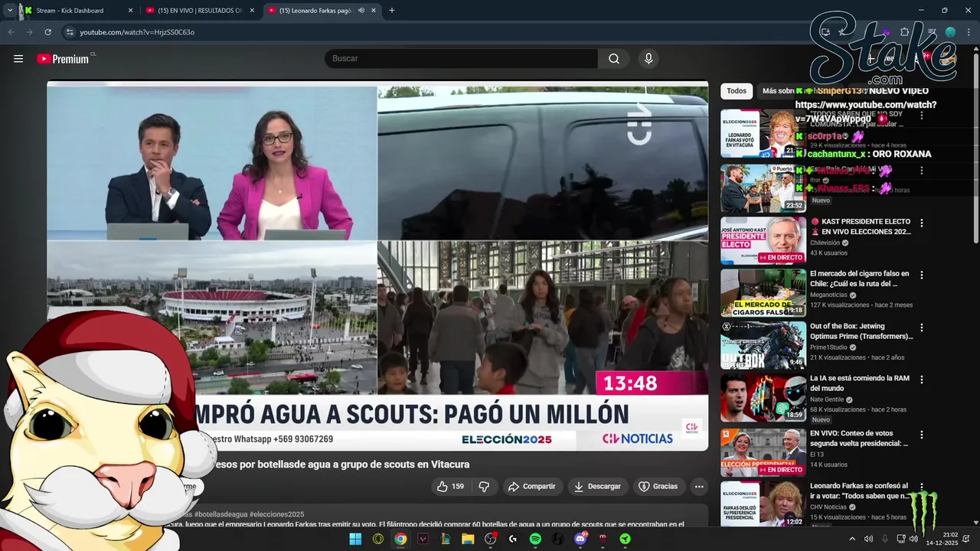Go to the YouTube Premium home logo
This screenshot has height=551, width=980.
coord(63,59)
